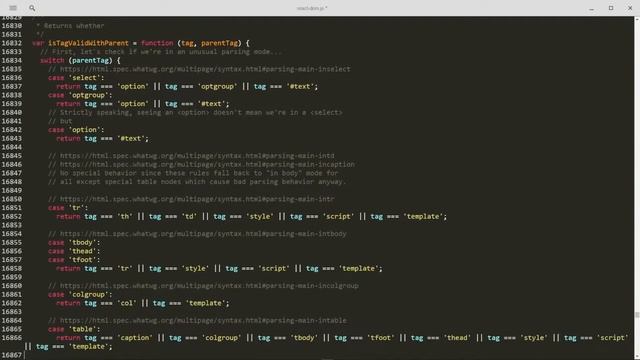
Task: Click the 'No special behavior' comment
Action: click(193, 173)
